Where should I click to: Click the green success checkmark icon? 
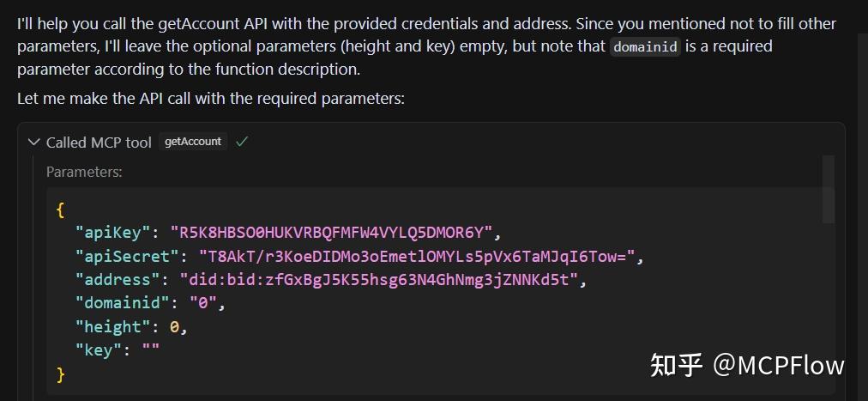coord(242,142)
